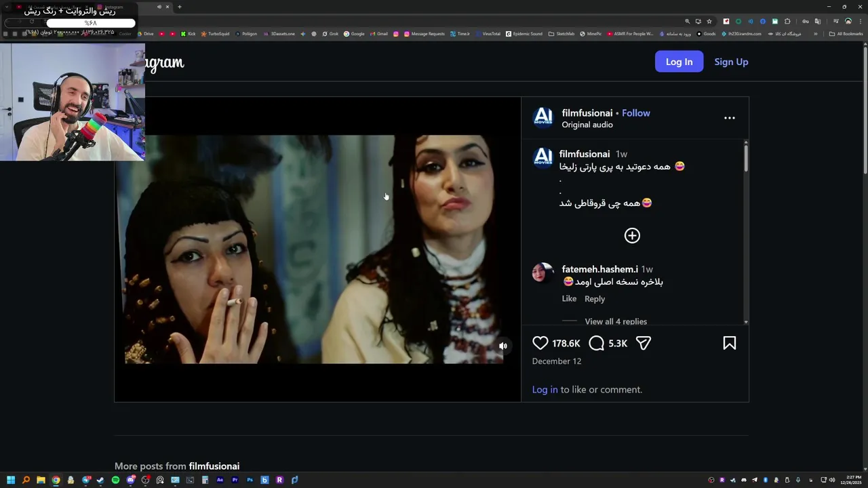Image resolution: width=868 pixels, height=488 pixels.
Task: Open the media controls icon in toolbar
Action: (835, 21)
